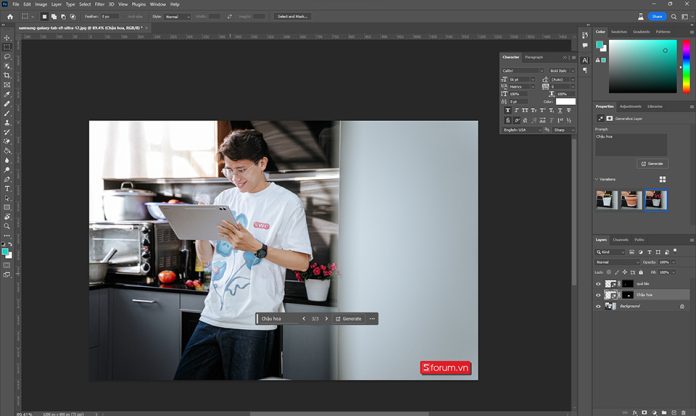Select the Lasso tool
696x416 pixels.
point(7,57)
